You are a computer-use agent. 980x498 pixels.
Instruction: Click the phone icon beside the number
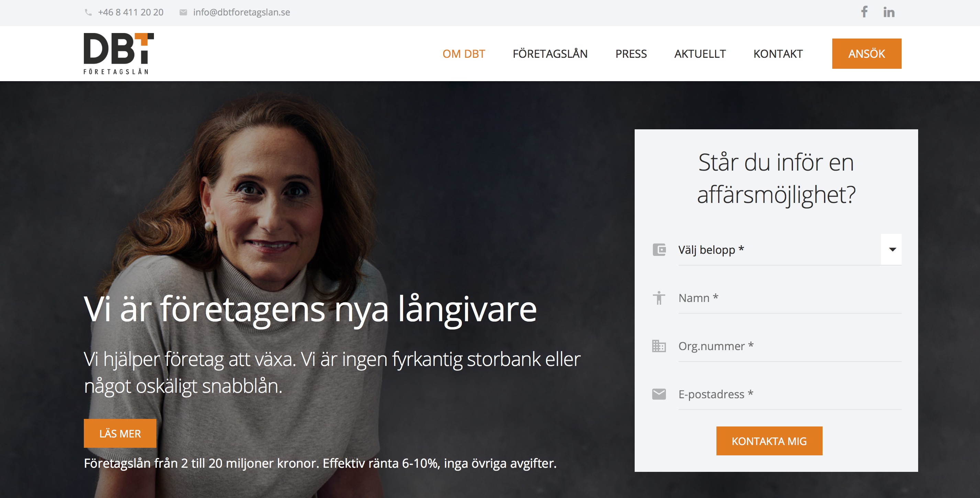(x=88, y=13)
